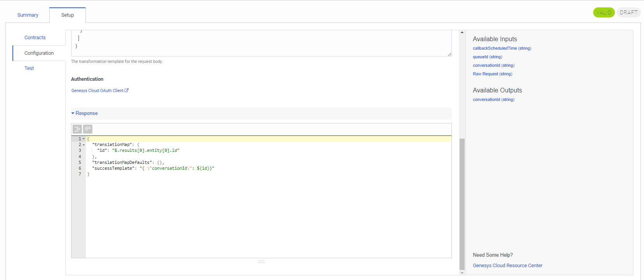Fold line 1 in the Response code editor
The height and width of the screenshot is (280, 644).
tap(84, 139)
